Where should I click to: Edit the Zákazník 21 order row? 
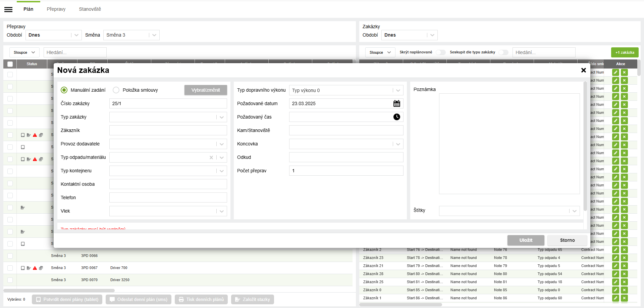point(615,266)
